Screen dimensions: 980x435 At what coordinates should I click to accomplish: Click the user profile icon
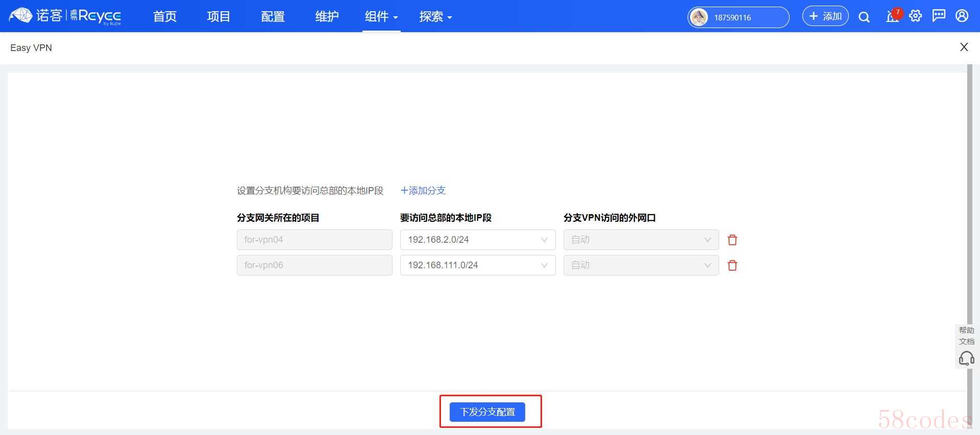tap(962, 16)
